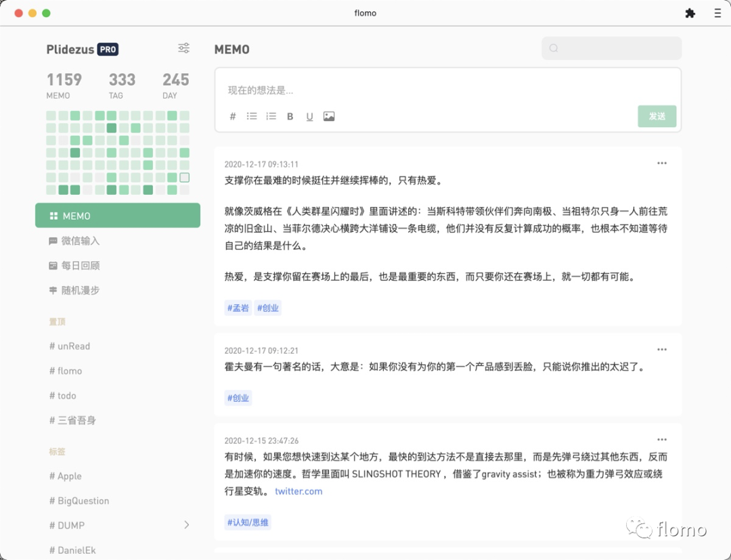Open the hamburger menu in title bar
The height and width of the screenshot is (560, 731).
point(717,13)
